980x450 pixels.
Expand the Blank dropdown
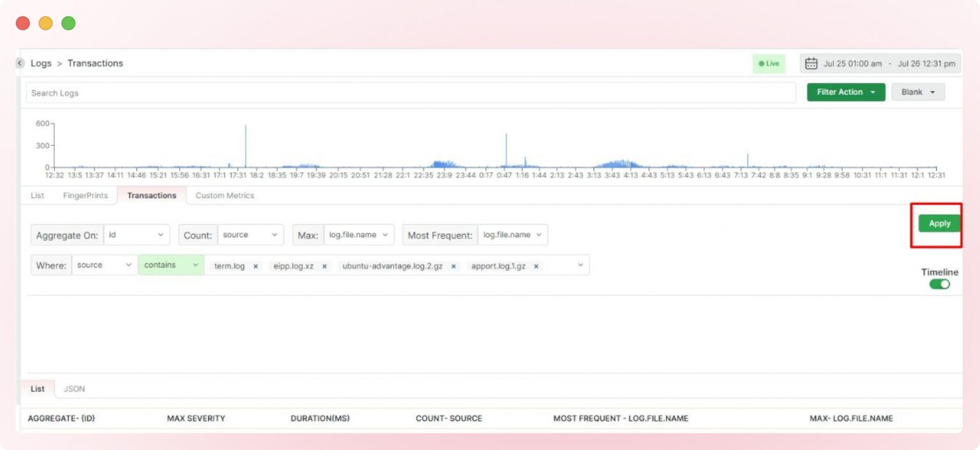(x=917, y=92)
